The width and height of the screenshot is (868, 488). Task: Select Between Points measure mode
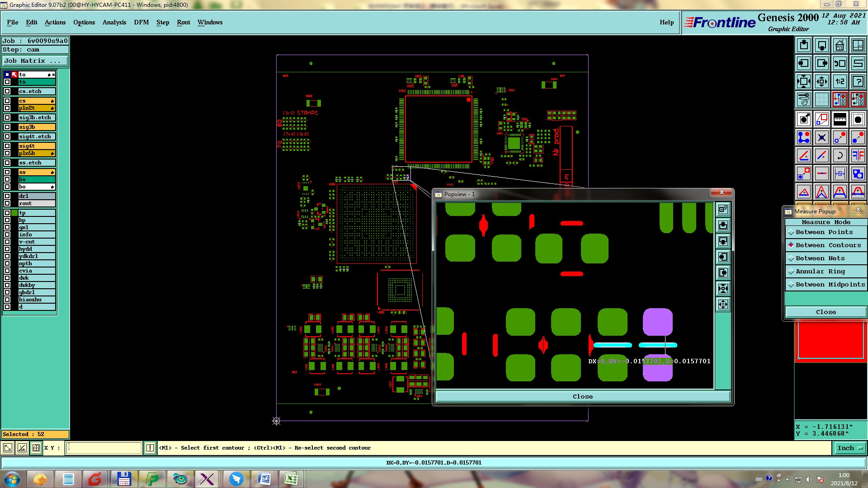(x=824, y=232)
